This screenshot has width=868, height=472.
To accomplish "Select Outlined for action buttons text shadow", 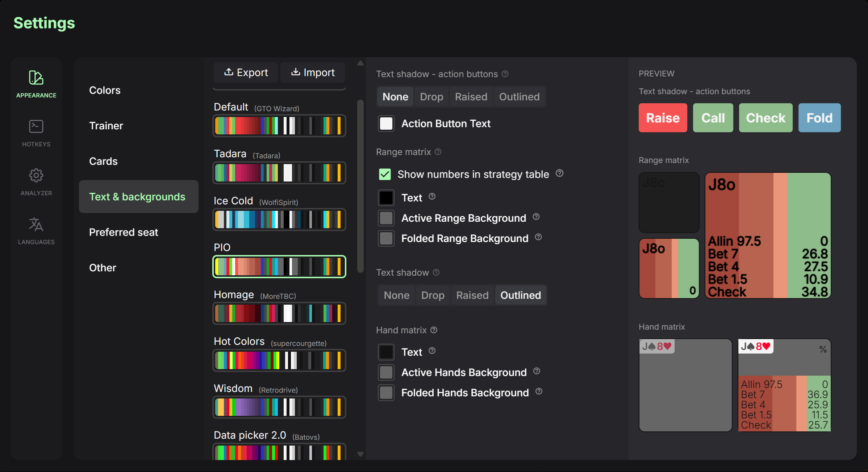I will pyautogui.click(x=519, y=97).
